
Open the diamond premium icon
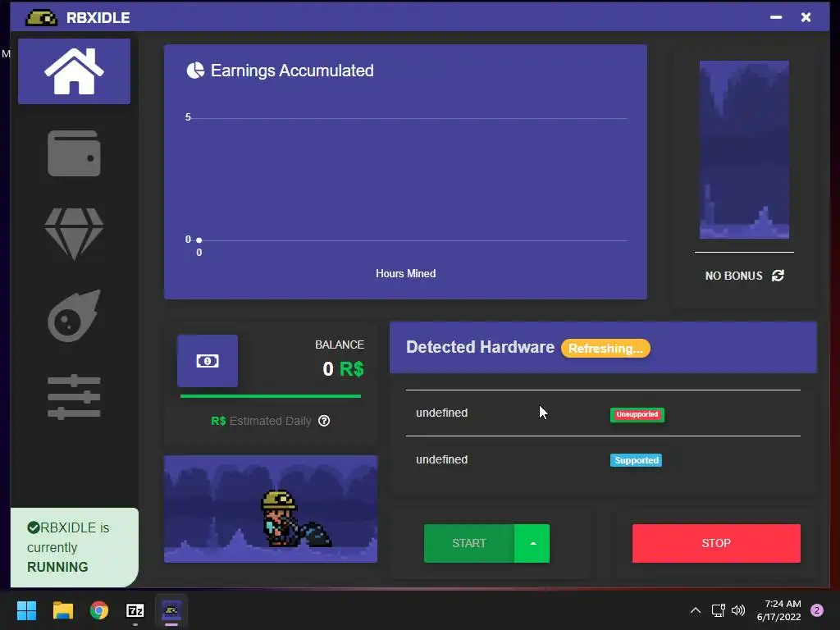point(74,234)
